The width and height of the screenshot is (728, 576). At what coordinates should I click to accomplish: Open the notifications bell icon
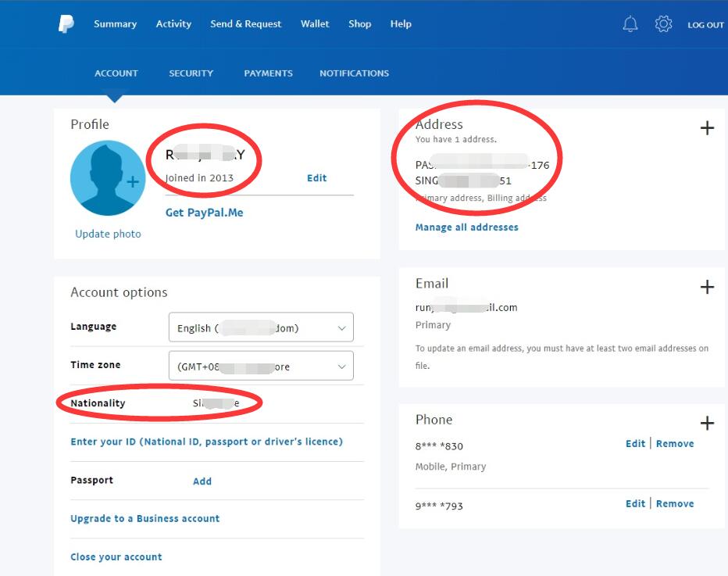pyautogui.click(x=630, y=24)
